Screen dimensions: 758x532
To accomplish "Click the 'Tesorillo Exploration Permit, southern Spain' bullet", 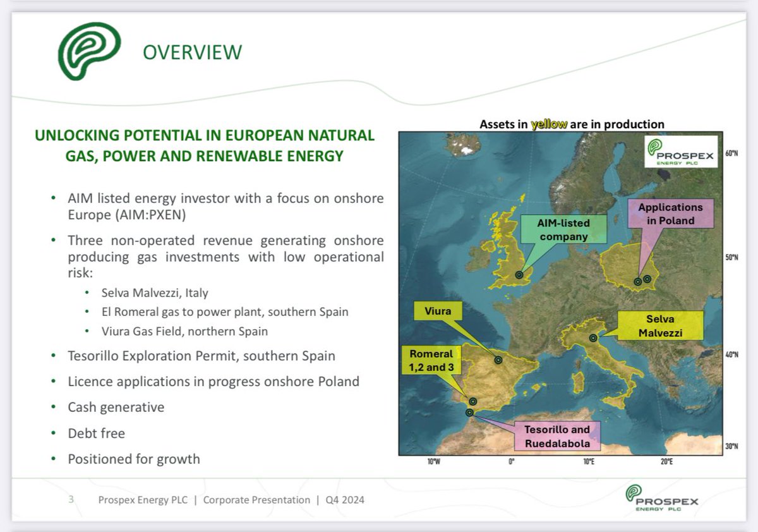I will click(x=202, y=356).
